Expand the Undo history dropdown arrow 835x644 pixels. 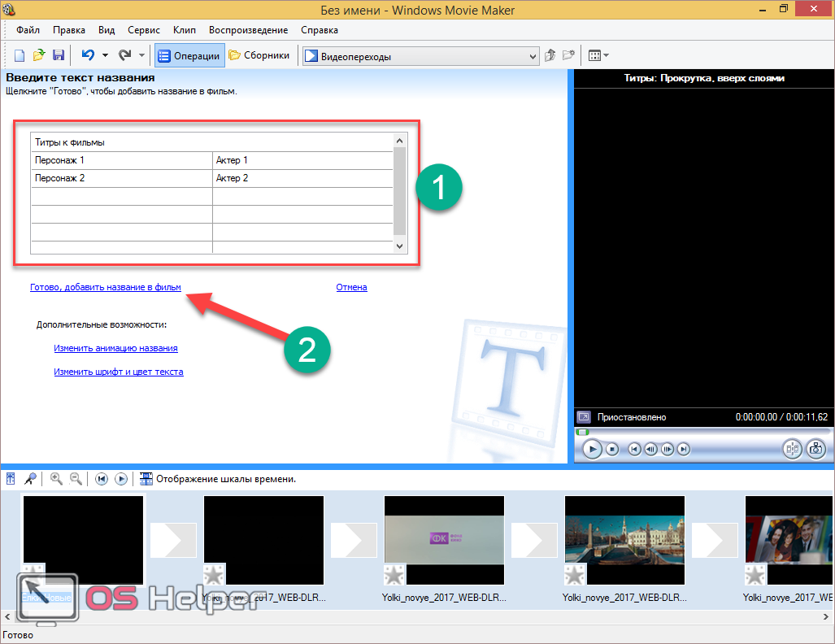tap(105, 56)
